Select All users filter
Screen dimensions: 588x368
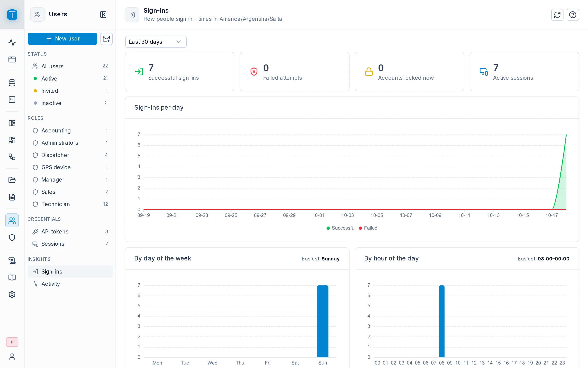tap(70, 66)
